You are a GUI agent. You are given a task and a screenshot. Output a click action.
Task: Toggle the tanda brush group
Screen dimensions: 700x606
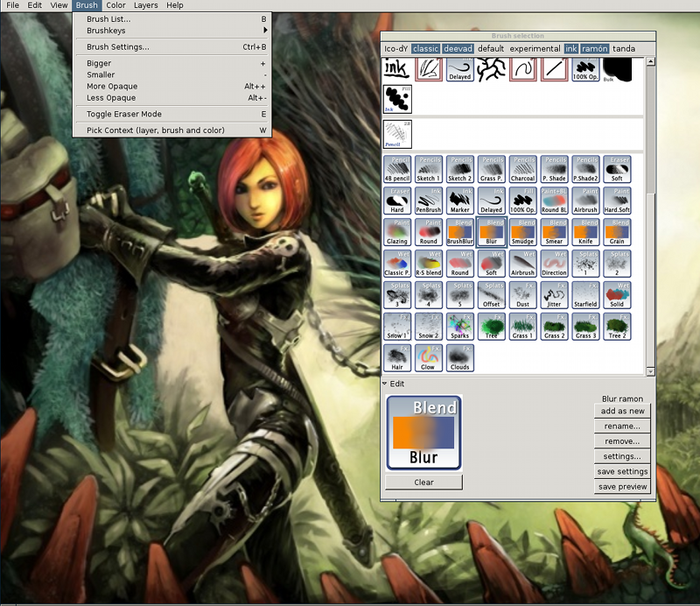(x=624, y=48)
